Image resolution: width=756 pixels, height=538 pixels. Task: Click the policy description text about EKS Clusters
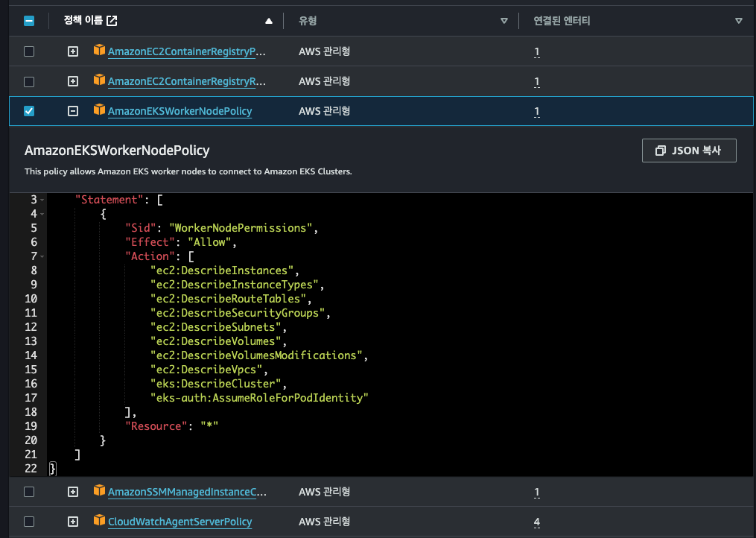click(x=188, y=171)
